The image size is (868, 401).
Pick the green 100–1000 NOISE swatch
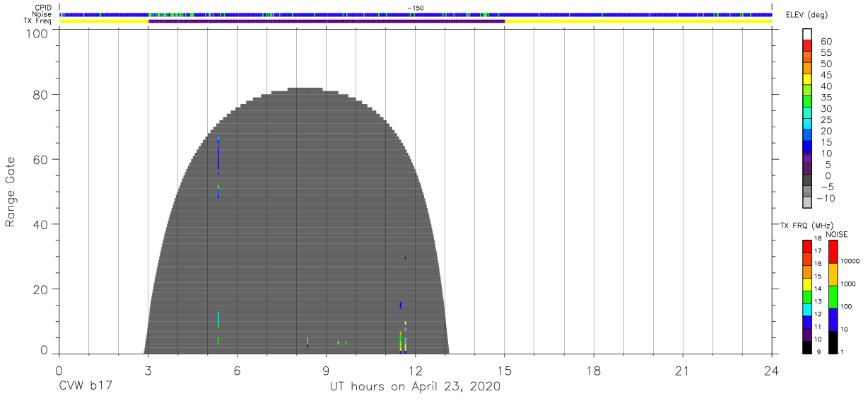pyautogui.click(x=833, y=297)
